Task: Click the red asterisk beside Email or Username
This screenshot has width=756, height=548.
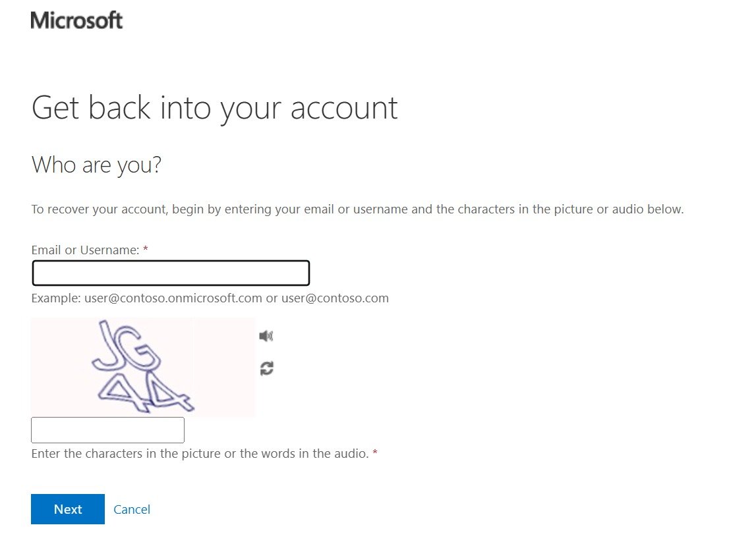Action: tap(146, 250)
